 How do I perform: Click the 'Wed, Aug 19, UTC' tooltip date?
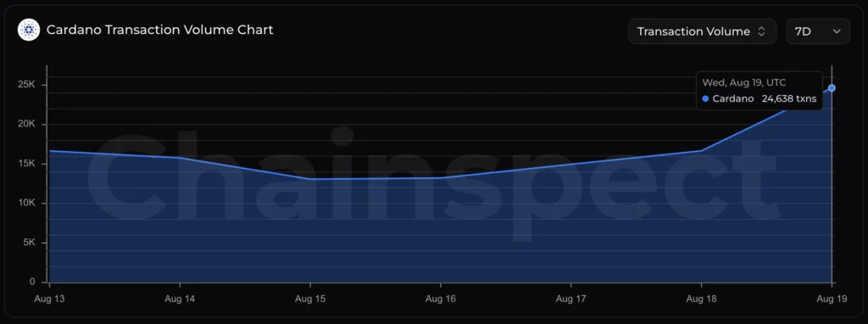pyautogui.click(x=744, y=82)
